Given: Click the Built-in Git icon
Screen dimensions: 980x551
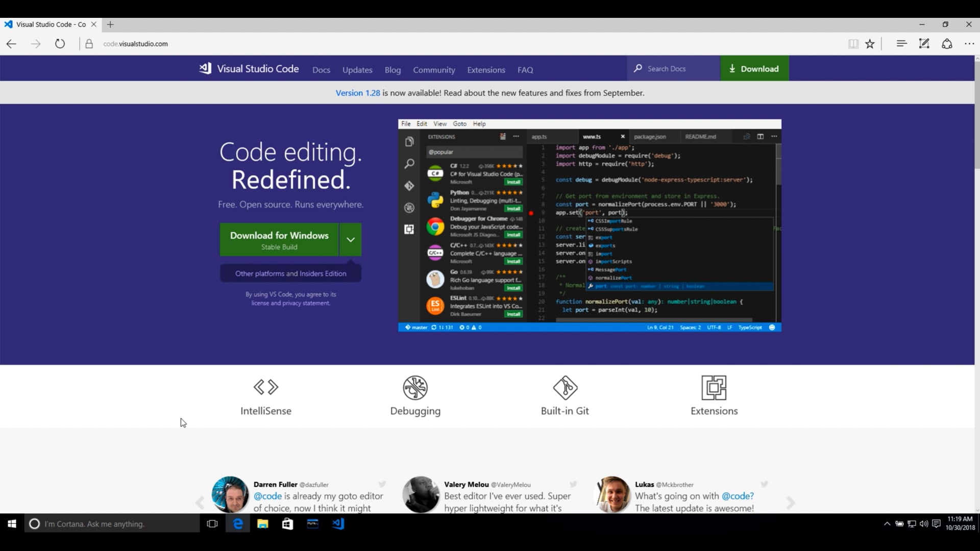Looking at the screenshot, I should pos(565,388).
